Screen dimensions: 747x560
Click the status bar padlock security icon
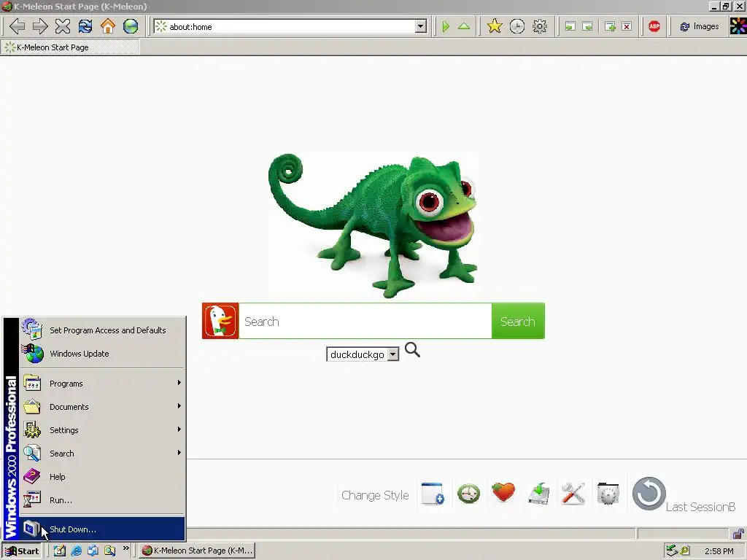point(738,533)
